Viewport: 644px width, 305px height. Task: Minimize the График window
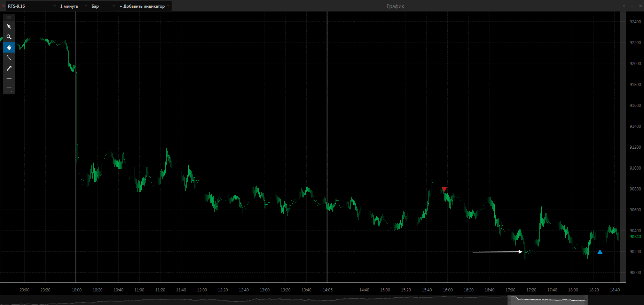coord(632,6)
